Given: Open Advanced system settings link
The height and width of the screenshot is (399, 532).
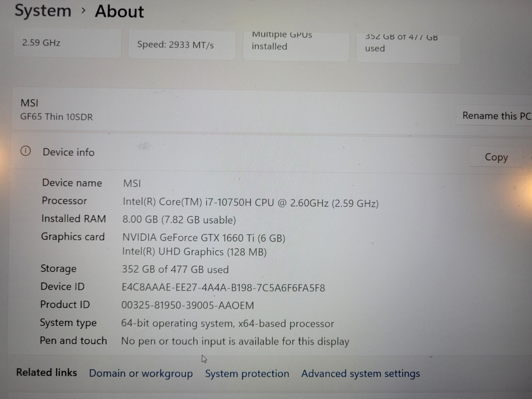Looking at the screenshot, I should (x=360, y=373).
